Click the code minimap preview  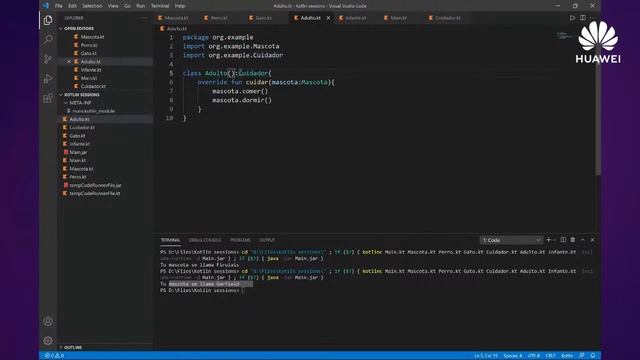click(x=565, y=36)
